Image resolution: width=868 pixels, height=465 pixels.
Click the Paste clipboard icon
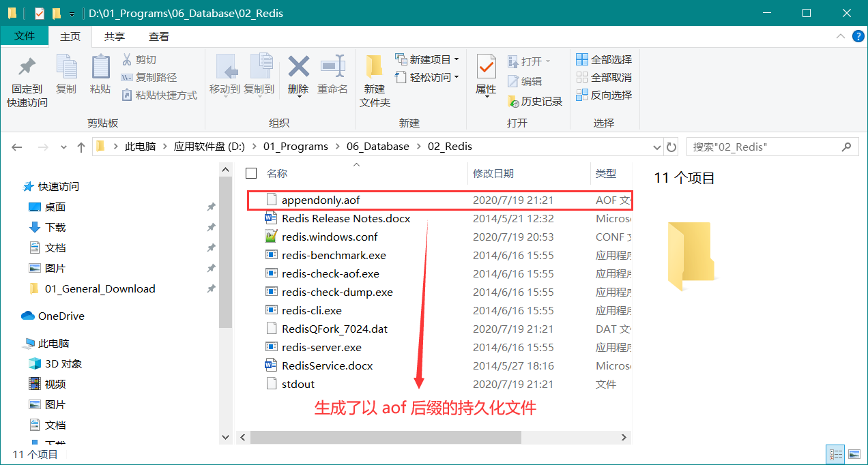pyautogui.click(x=100, y=68)
